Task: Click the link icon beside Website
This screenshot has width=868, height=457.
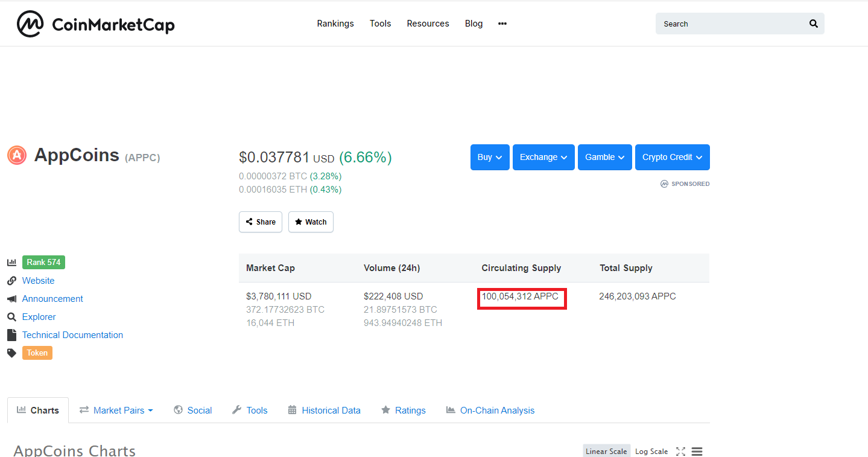Action: (11, 281)
